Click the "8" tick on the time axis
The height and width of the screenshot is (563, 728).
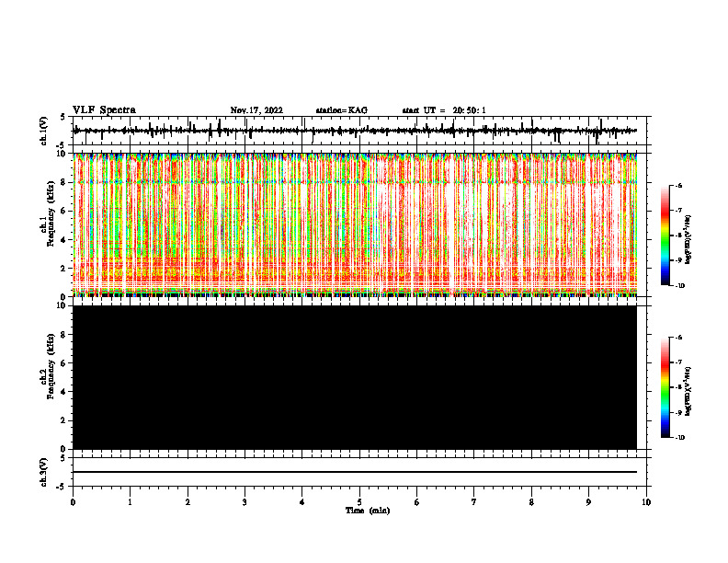[531, 502]
